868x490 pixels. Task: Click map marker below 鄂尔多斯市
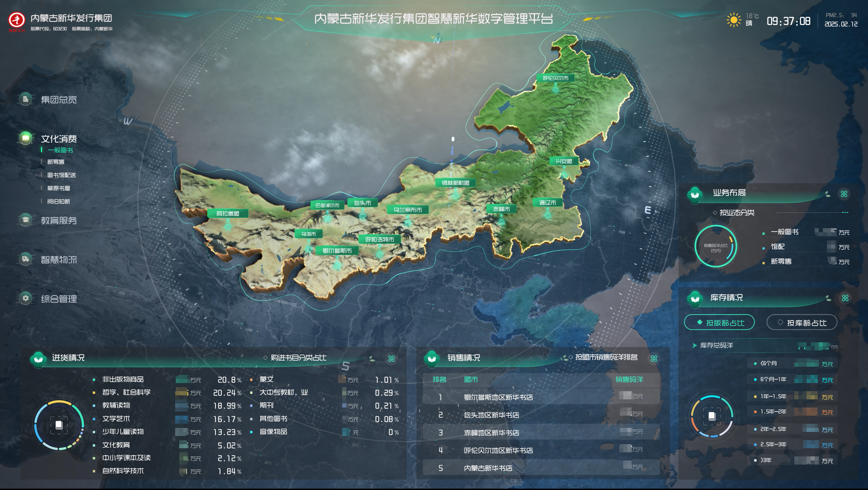click(x=337, y=263)
